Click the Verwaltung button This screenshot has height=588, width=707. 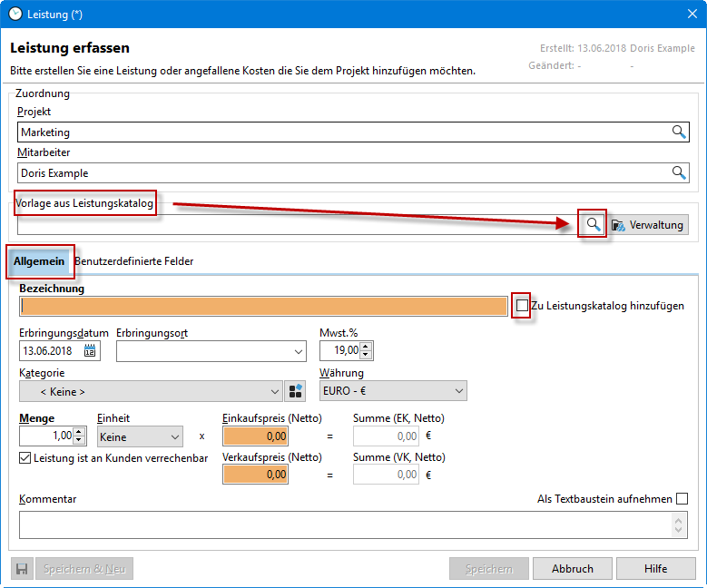point(648,225)
